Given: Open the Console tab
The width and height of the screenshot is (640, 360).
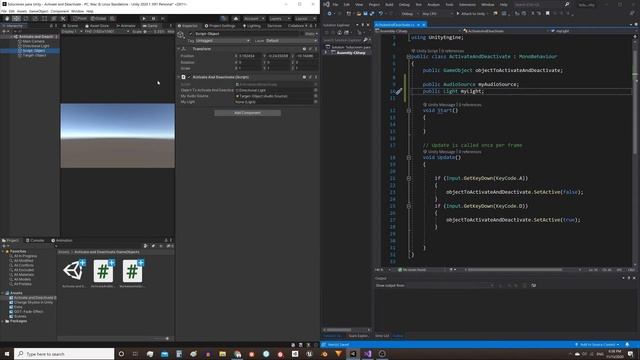Looking at the screenshot, I should [35, 240].
